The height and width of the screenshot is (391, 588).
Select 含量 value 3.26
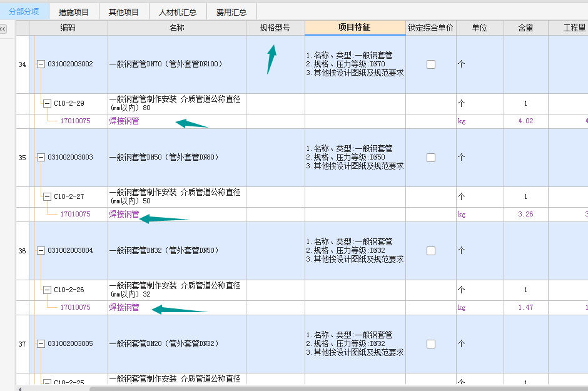click(525, 214)
